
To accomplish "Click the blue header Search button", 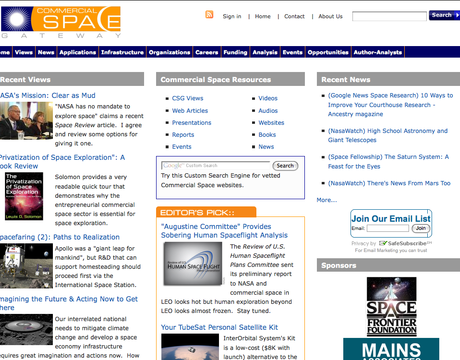I will tap(444, 15).
